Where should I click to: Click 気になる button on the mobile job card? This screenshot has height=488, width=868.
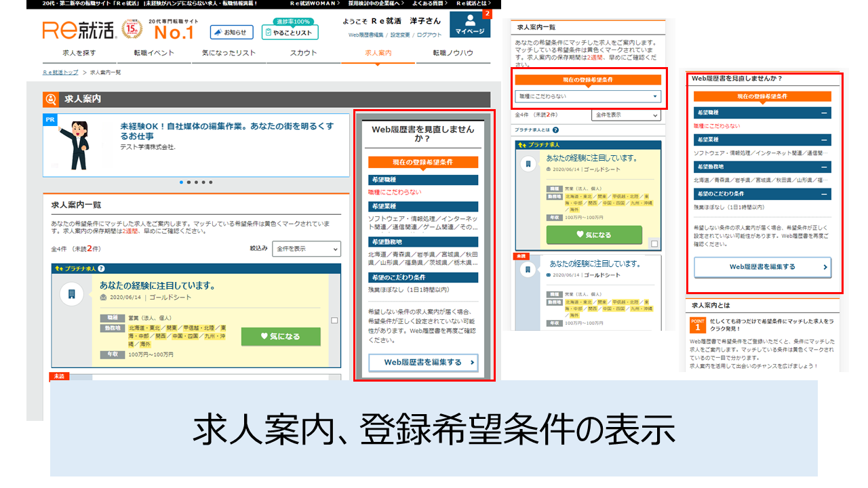pyautogui.click(x=594, y=235)
